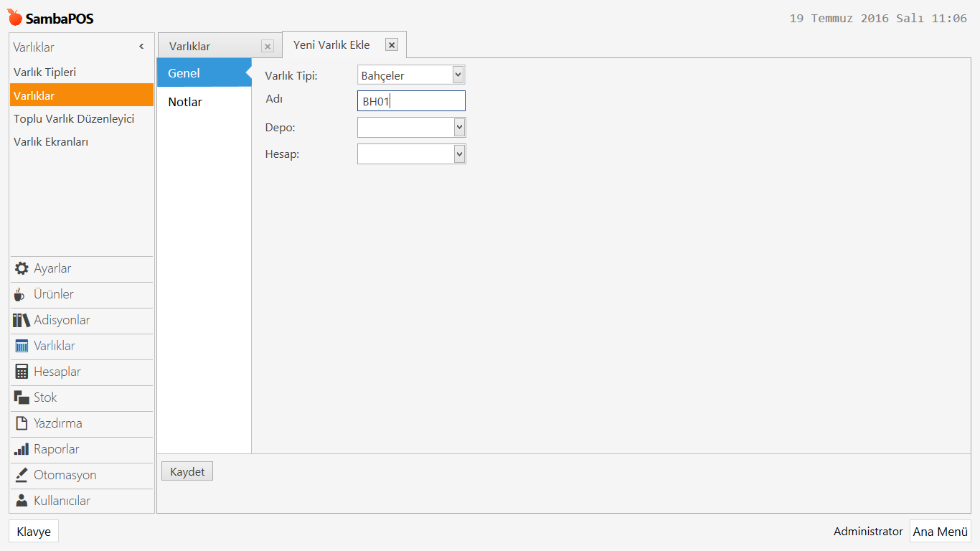Viewport: 980px width, 551px height.
Task: Close the Varlıklar tab
Action: (x=268, y=47)
